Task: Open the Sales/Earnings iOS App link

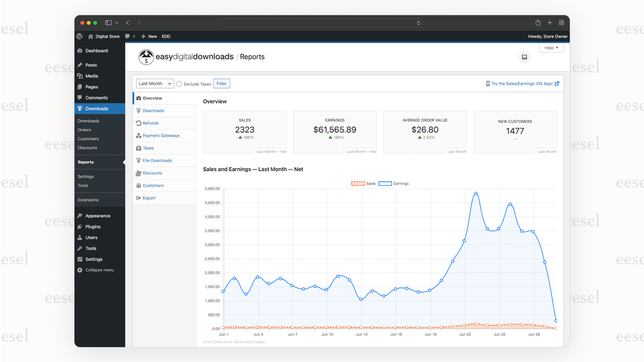Action: (x=522, y=84)
